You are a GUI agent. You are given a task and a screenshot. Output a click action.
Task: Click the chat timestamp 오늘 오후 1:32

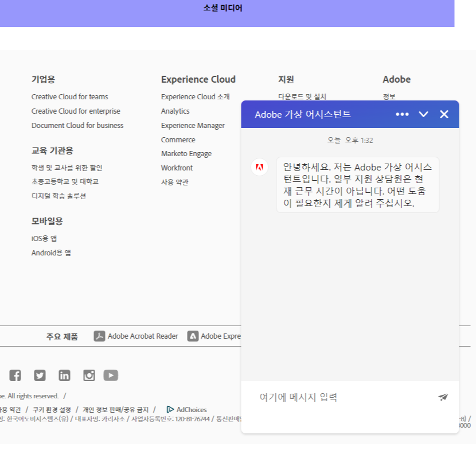point(350,140)
